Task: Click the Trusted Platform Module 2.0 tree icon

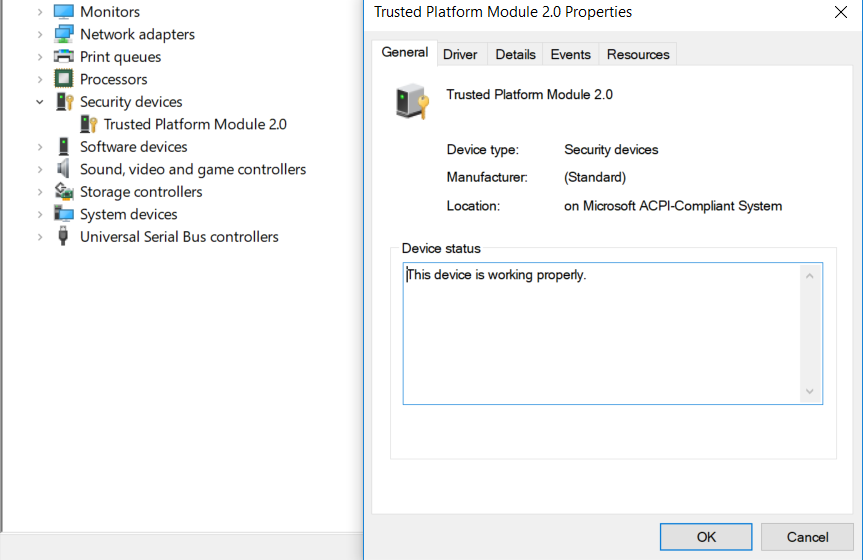Action: [x=88, y=124]
